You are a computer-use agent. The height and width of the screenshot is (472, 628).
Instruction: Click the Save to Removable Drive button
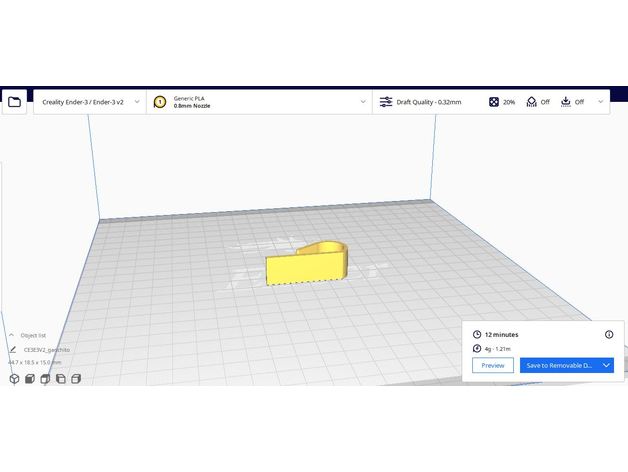pyautogui.click(x=559, y=366)
